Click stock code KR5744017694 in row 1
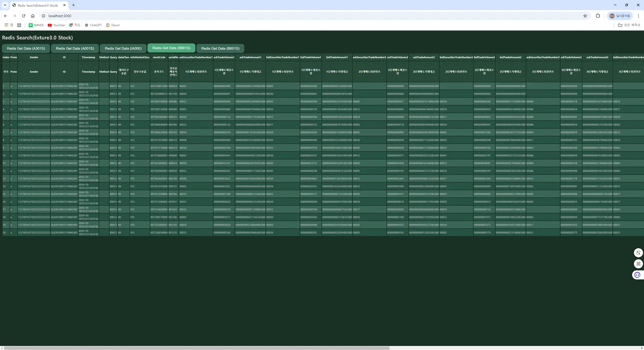Screen dimensions: 644x350 159,86
